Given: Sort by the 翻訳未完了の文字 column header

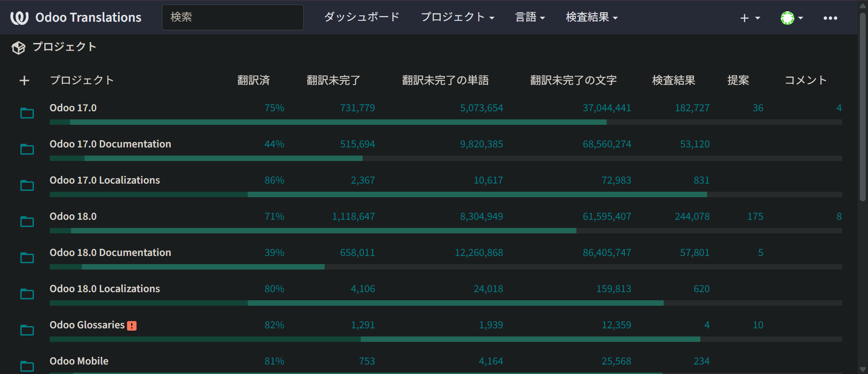Looking at the screenshot, I should [573, 80].
